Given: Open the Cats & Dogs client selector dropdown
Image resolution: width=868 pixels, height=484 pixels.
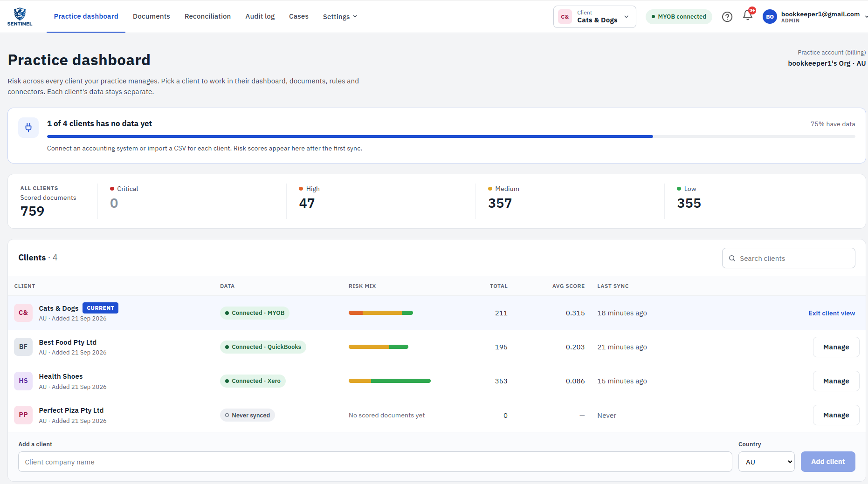Looking at the screenshot, I should 595,17.
